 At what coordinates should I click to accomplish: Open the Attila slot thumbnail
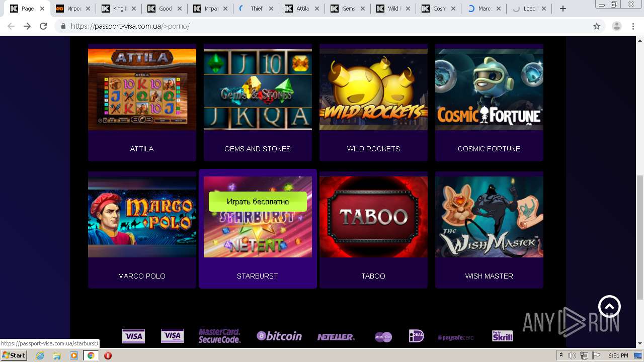click(x=142, y=89)
